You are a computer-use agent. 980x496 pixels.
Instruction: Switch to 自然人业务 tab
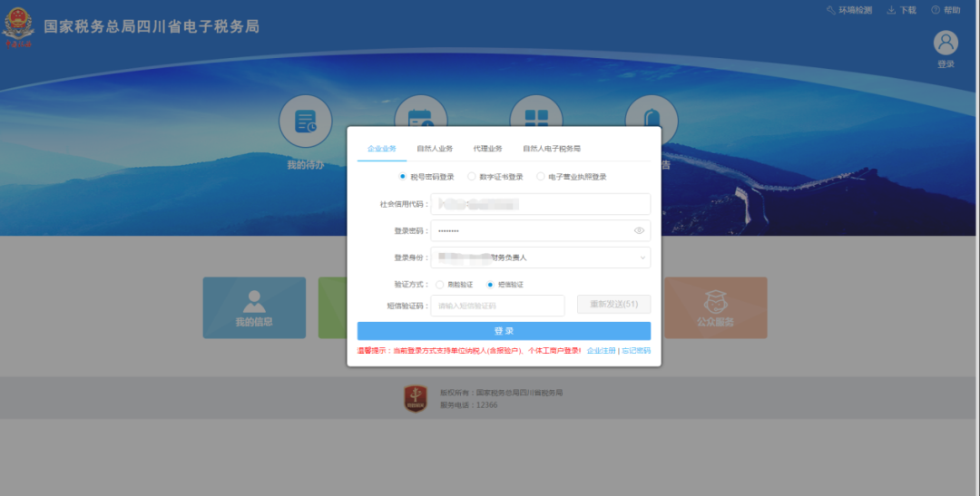(x=435, y=149)
